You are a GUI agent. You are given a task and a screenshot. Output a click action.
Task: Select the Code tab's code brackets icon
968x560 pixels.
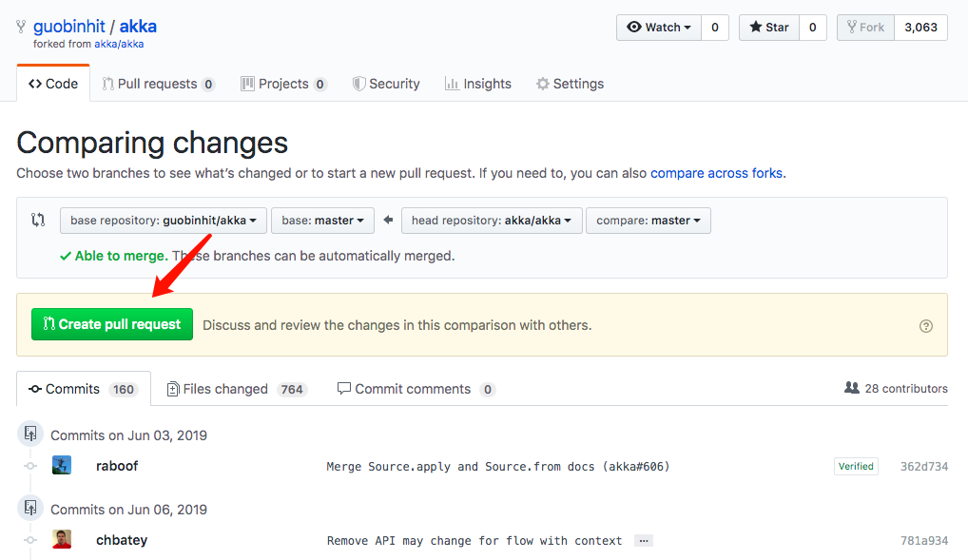point(33,84)
